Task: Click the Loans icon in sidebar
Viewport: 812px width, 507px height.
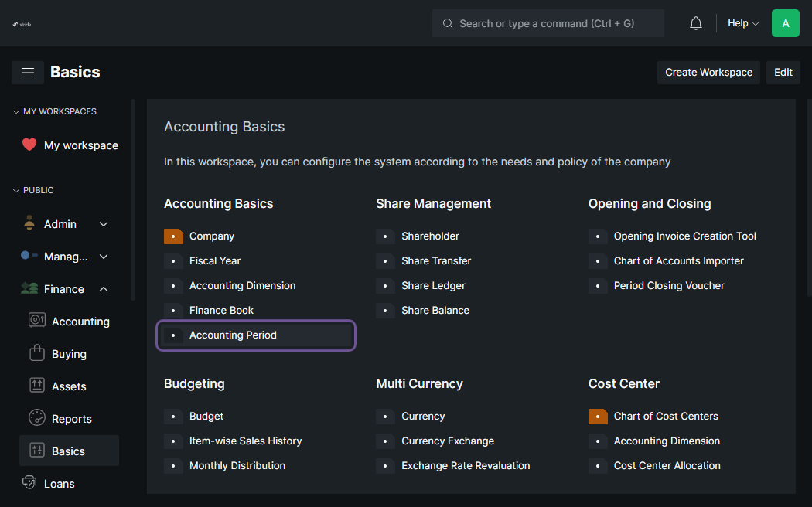Action: [29, 483]
